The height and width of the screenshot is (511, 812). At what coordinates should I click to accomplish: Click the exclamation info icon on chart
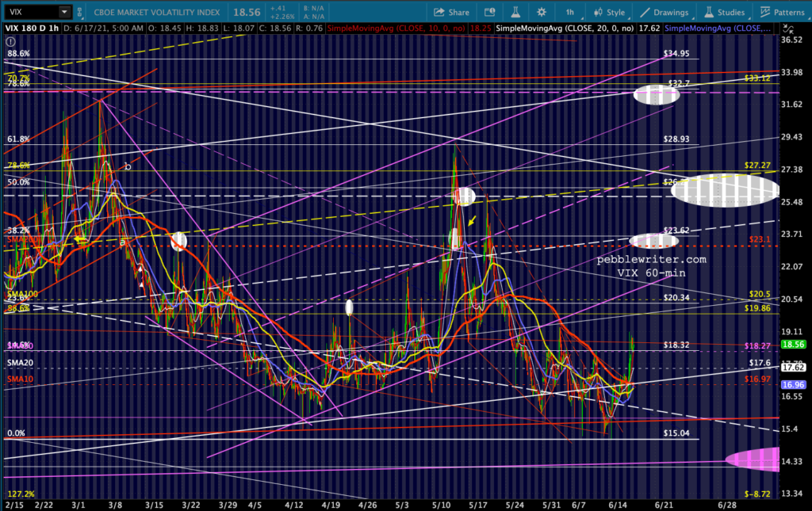(x=10, y=42)
